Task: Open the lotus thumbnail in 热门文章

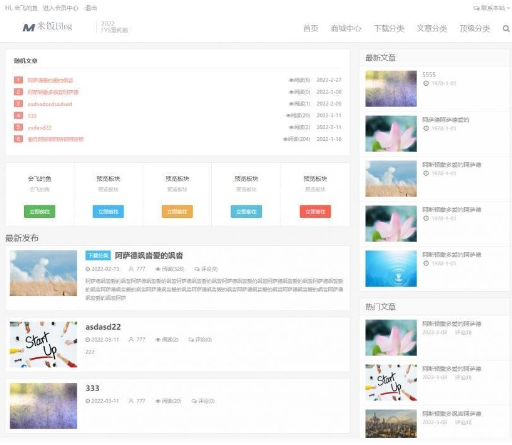Action: [391, 338]
